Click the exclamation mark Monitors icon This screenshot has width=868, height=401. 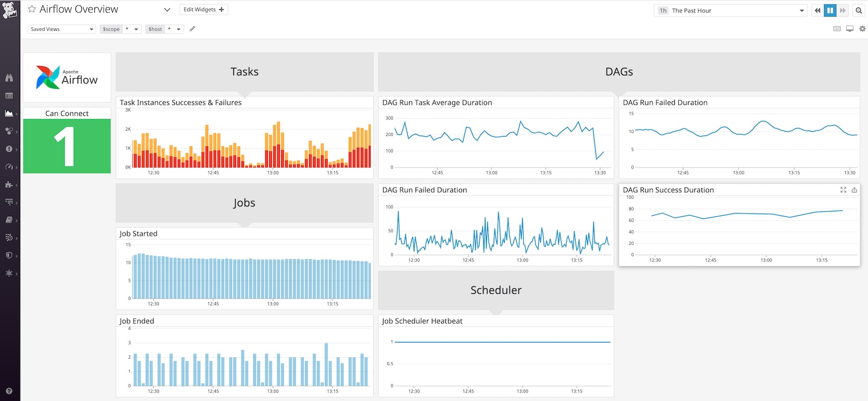(9, 148)
